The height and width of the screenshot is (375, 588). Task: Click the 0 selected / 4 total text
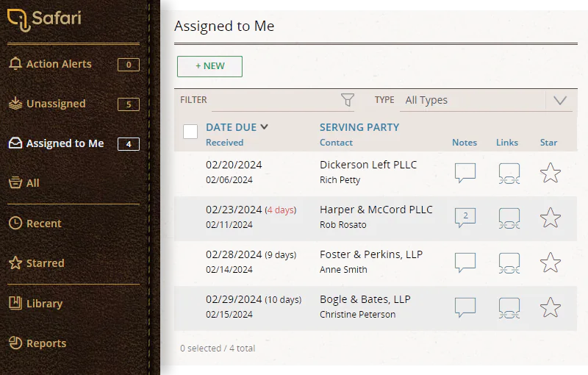218,349
